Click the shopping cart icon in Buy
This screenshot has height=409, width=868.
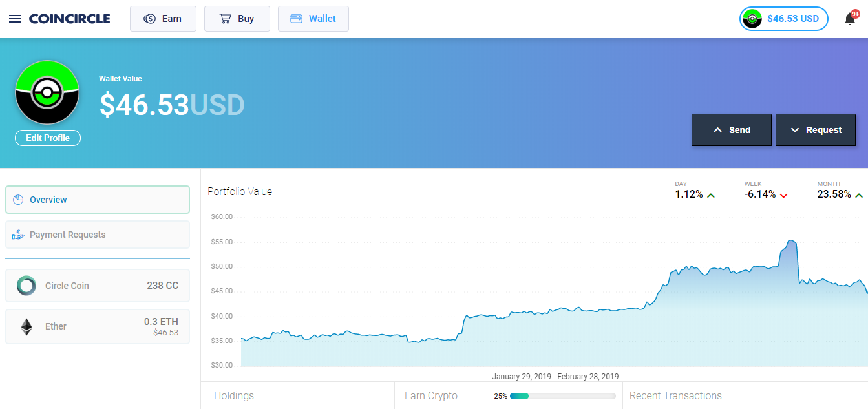(226, 19)
